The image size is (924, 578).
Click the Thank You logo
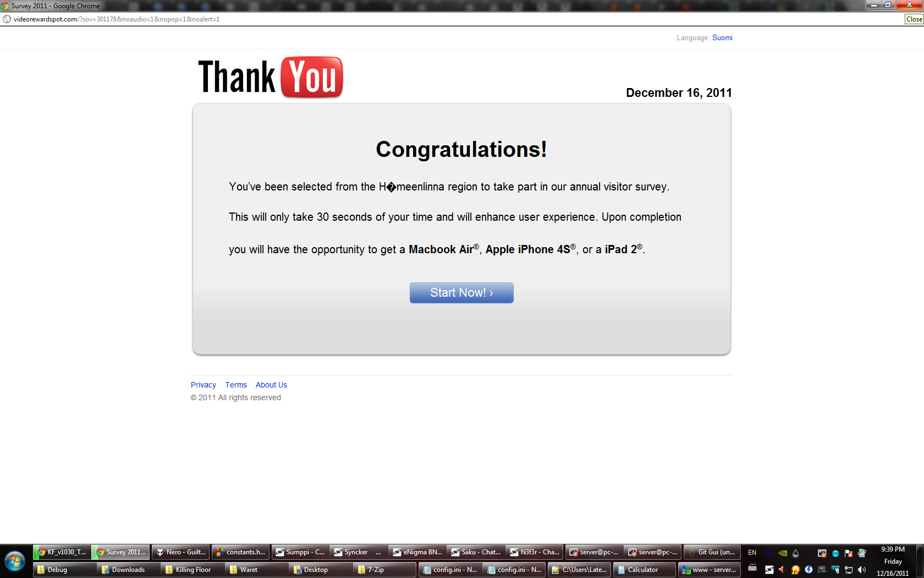270,77
